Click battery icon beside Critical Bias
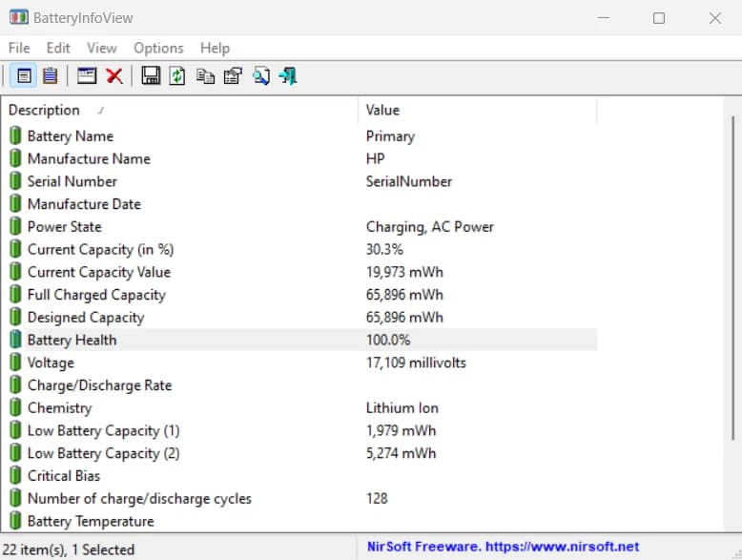 click(x=15, y=475)
